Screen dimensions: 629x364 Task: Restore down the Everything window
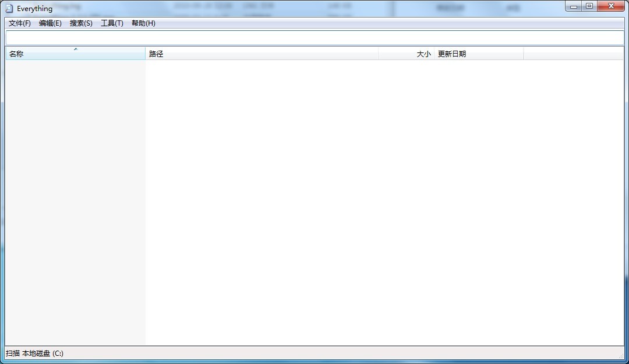click(589, 6)
